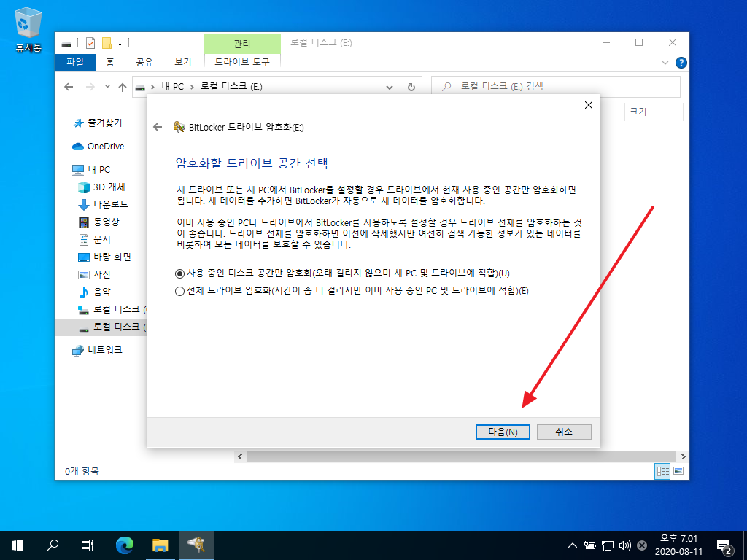Screen dimensions: 747x560
Task: Click the 크기 column header
Action: (638, 112)
